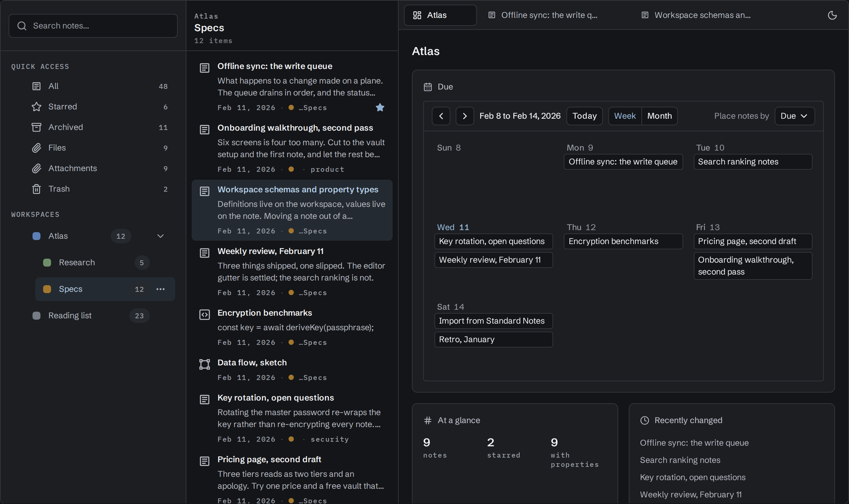Open Weekly review in Recently changed
Screen dimensions: 849x504
click(690, 494)
